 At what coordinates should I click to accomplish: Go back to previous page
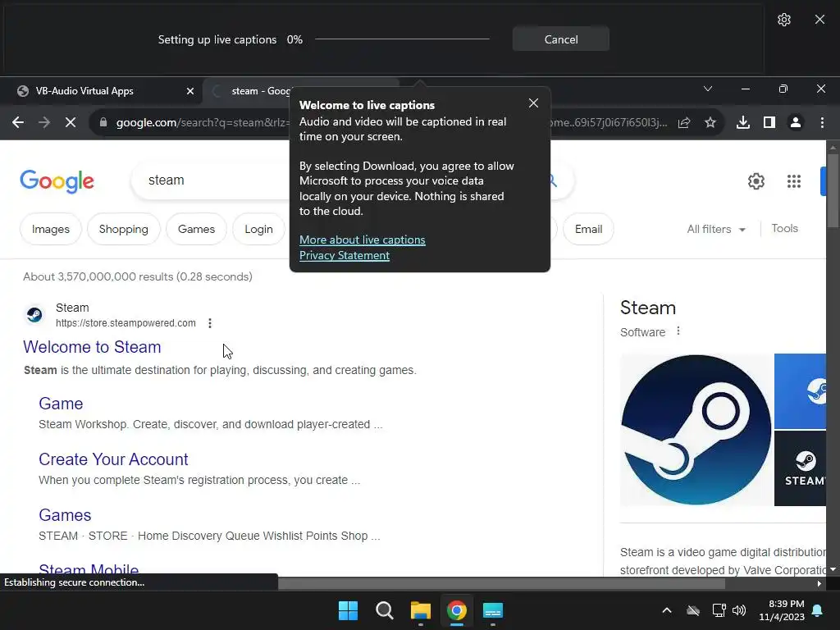point(18,123)
